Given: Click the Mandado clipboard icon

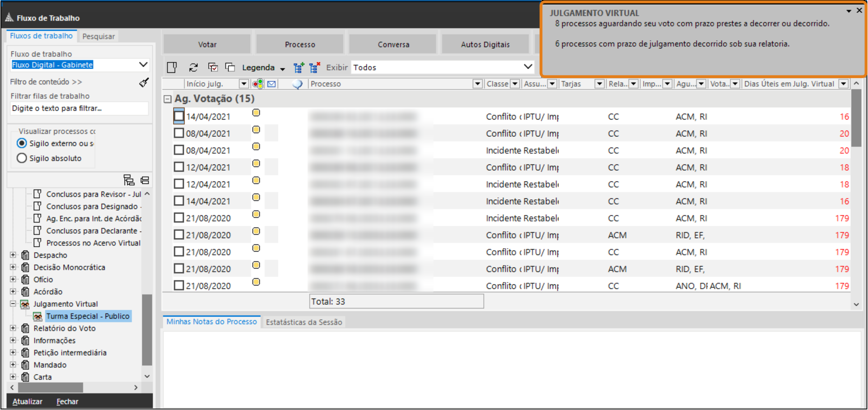Looking at the screenshot, I should click(x=25, y=365).
